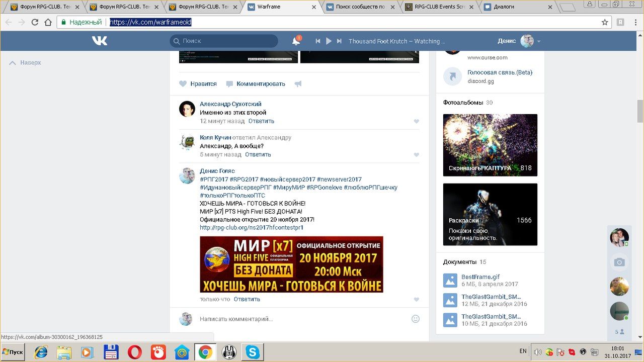Launch Internet Explorer from taskbar
The height and width of the screenshot is (362, 644).
41,352
